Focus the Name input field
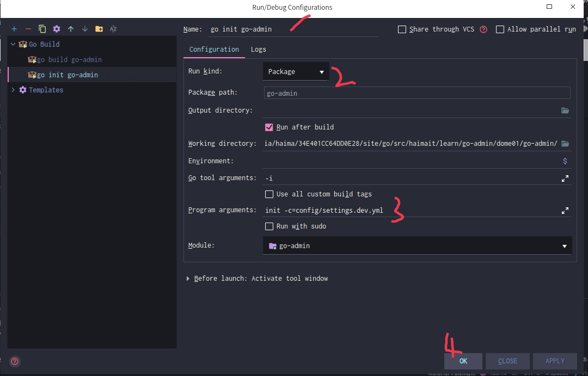The width and height of the screenshot is (588, 376). (x=293, y=29)
